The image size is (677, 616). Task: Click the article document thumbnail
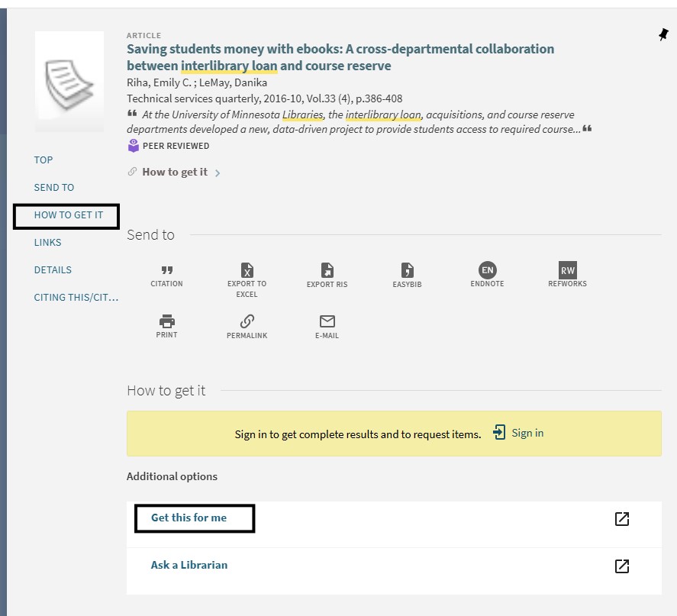coord(69,82)
